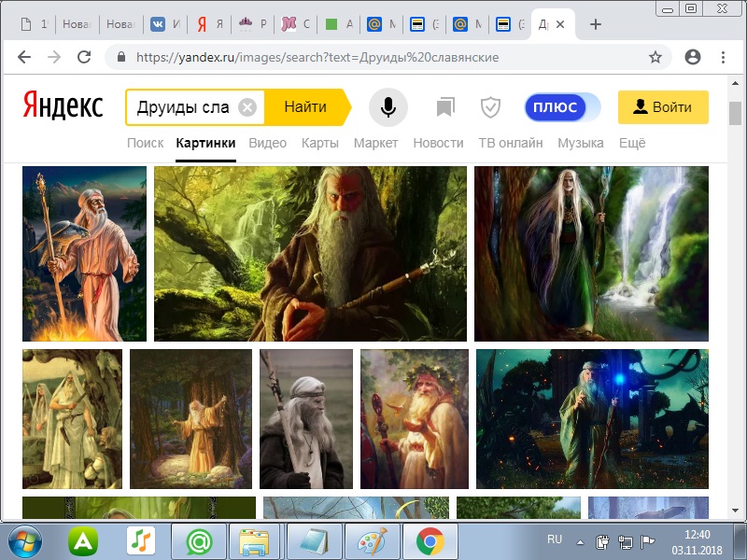Image resolution: width=747 pixels, height=560 pixels.
Task: Start voice search with the microphone
Action: coord(388,107)
